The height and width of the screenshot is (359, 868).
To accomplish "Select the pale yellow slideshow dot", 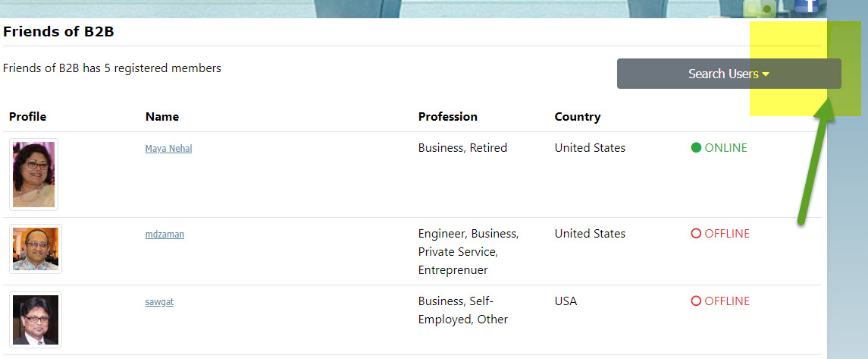I will (x=752, y=9).
